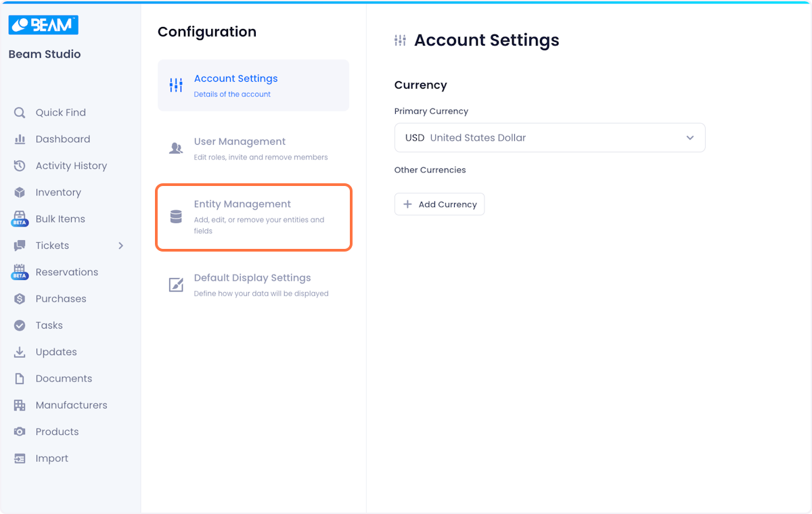Screen dimensions: 812x514
Task: Click the Quick Find magnifier icon
Action: click(x=20, y=112)
